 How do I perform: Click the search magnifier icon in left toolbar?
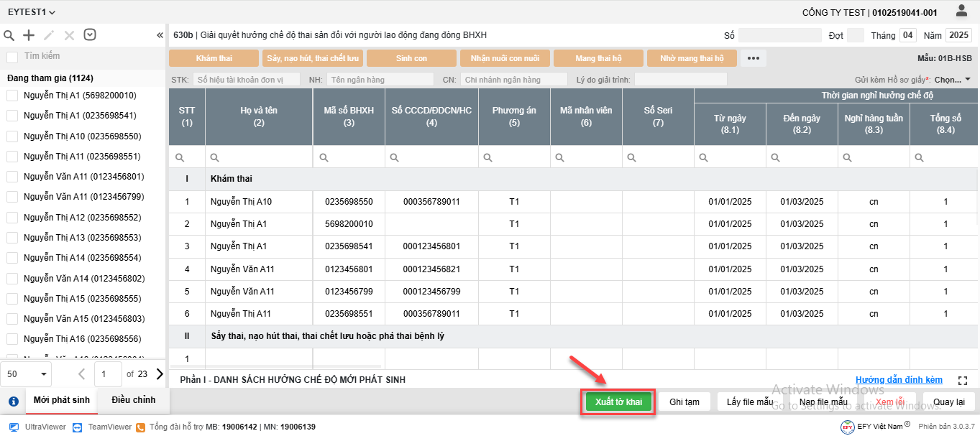[x=9, y=35]
